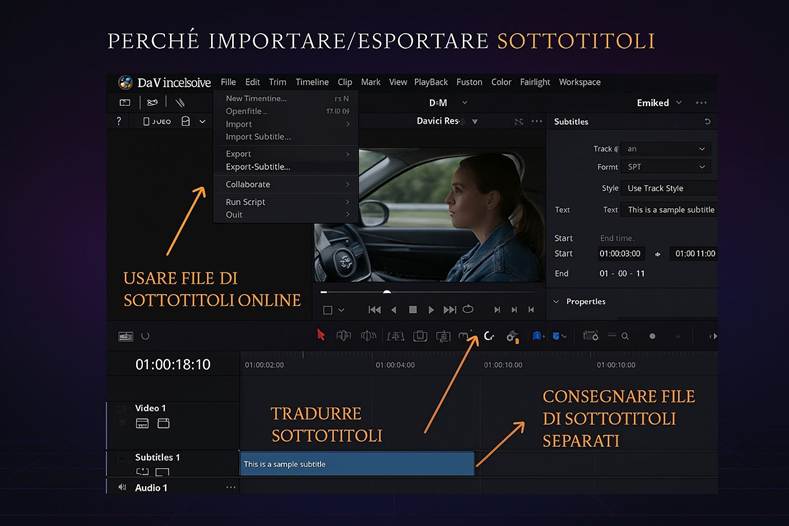Click the blue flag icon
The width and height of the screenshot is (789, 526).
(x=537, y=336)
